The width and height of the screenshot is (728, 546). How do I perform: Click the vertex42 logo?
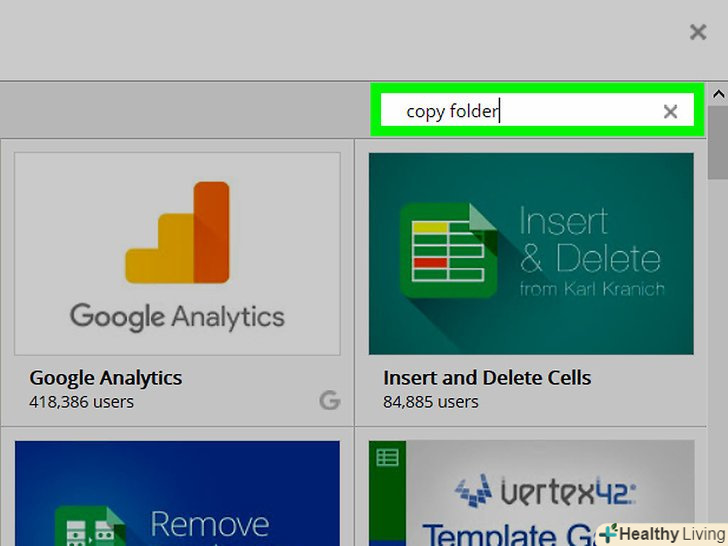545,491
